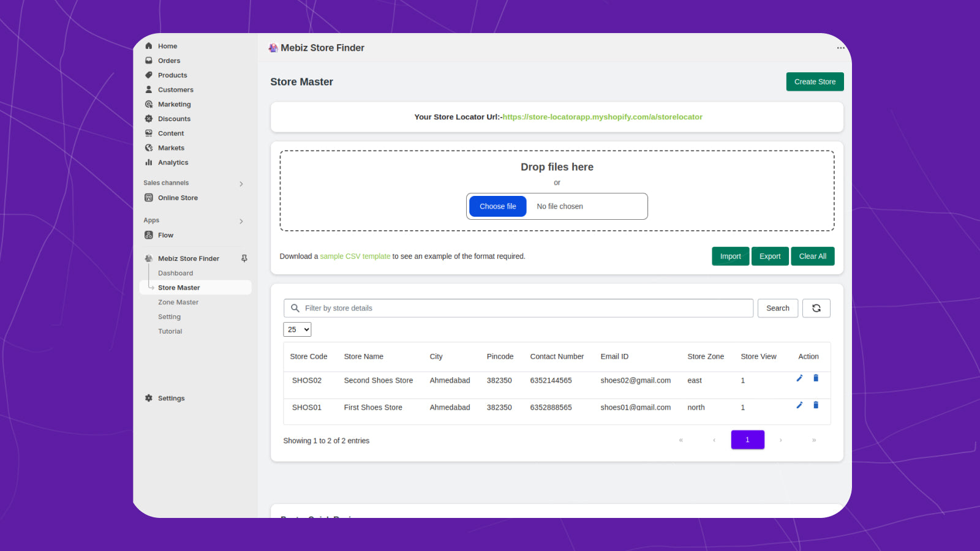Open the three-dots menu in app header
Screen dimensions: 980x551
(840, 48)
